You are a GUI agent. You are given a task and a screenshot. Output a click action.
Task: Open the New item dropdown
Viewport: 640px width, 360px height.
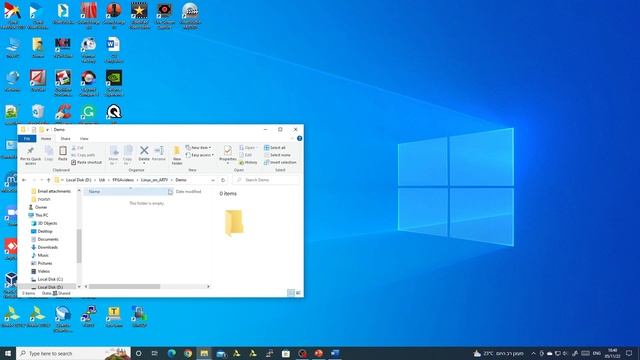click(198, 147)
